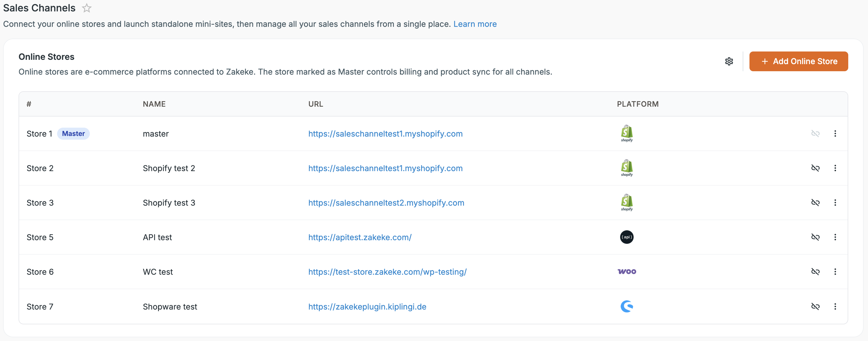
Task: Click the # column header
Action: [x=29, y=104]
